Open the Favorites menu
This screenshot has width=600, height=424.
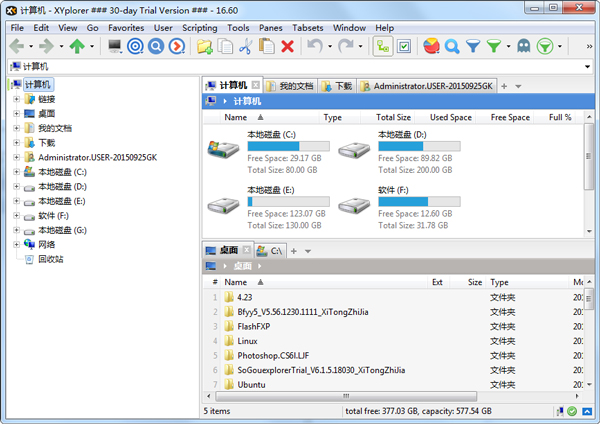click(x=126, y=28)
